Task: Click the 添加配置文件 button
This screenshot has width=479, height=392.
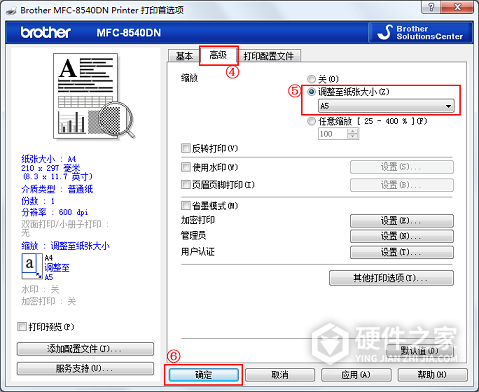Action: point(85,349)
